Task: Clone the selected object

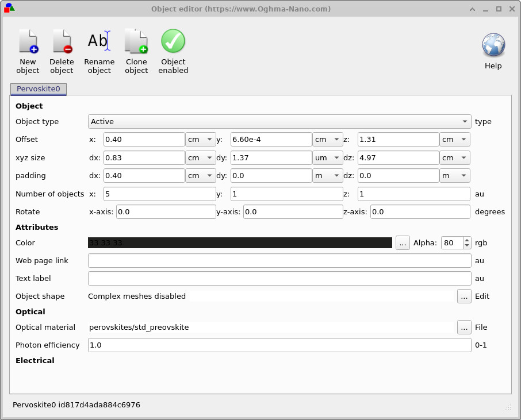Action: (136, 51)
